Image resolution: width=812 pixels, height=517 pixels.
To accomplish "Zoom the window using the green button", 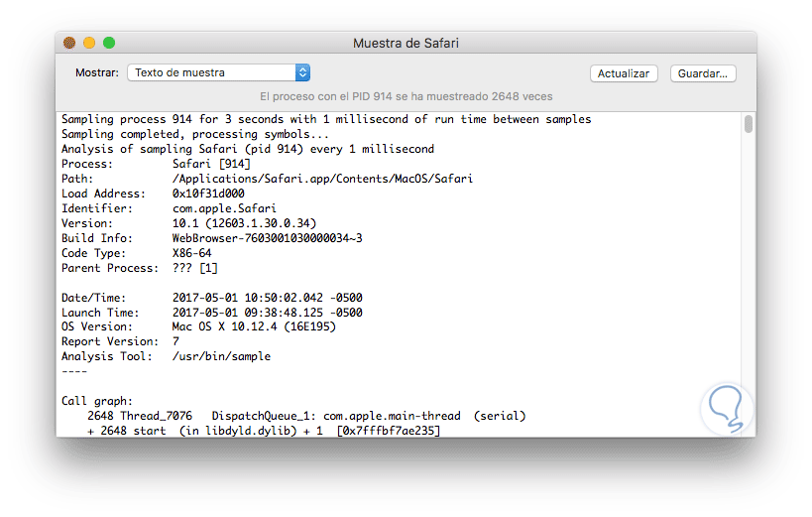I will (109, 43).
